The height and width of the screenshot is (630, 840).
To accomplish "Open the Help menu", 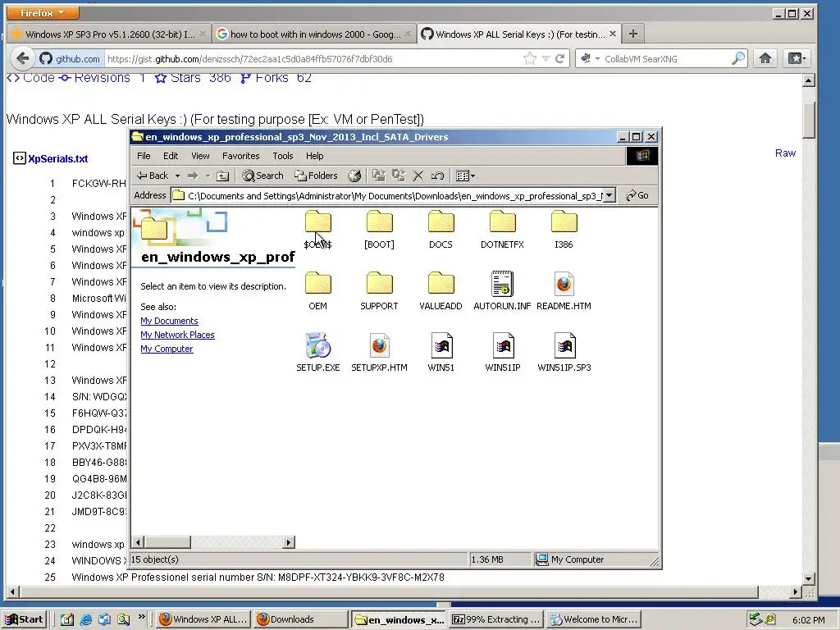I will click(314, 156).
